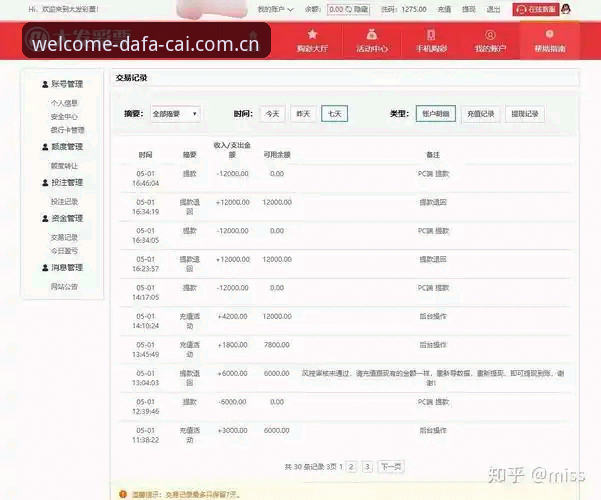Switch to 提现记录 record type
The width and height of the screenshot is (601, 500).
click(x=525, y=114)
